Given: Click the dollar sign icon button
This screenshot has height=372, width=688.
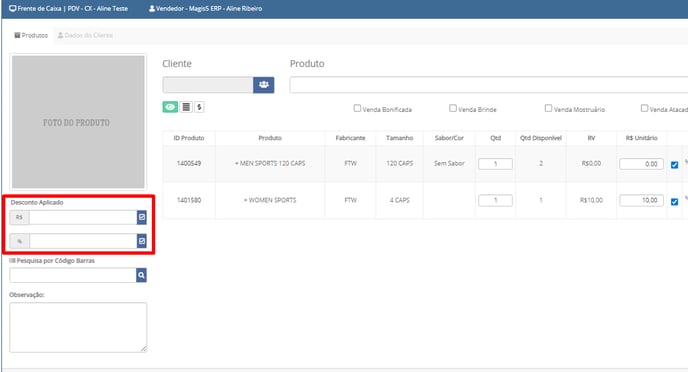Looking at the screenshot, I should click(x=199, y=107).
